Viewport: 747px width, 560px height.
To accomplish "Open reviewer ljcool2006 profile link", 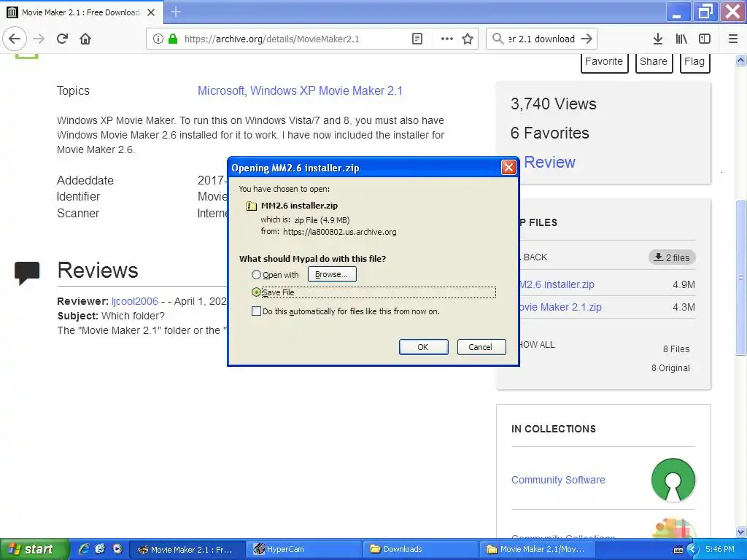I will pyautogui.click(x=135, y=301).
